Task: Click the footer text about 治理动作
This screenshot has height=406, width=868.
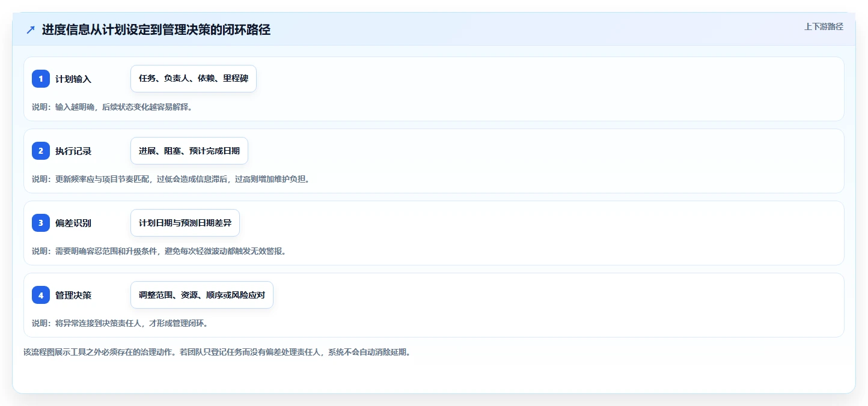Action: pyautogui.click(x=217, y=352)
